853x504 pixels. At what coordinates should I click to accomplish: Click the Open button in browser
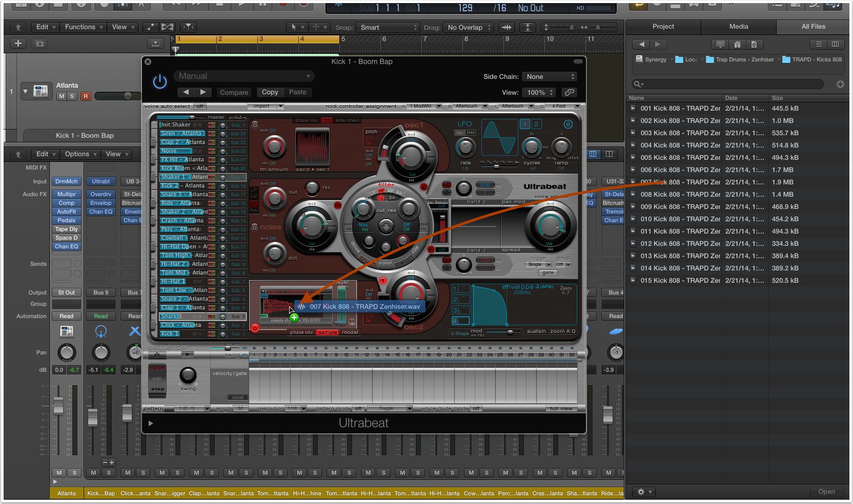tap(826, 492)
